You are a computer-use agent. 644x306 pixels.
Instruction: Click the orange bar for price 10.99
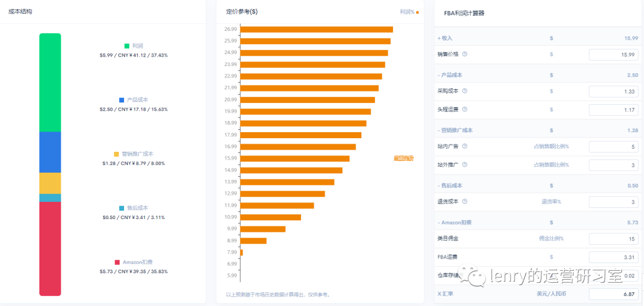pyautogui.click(x=271, y=217)
